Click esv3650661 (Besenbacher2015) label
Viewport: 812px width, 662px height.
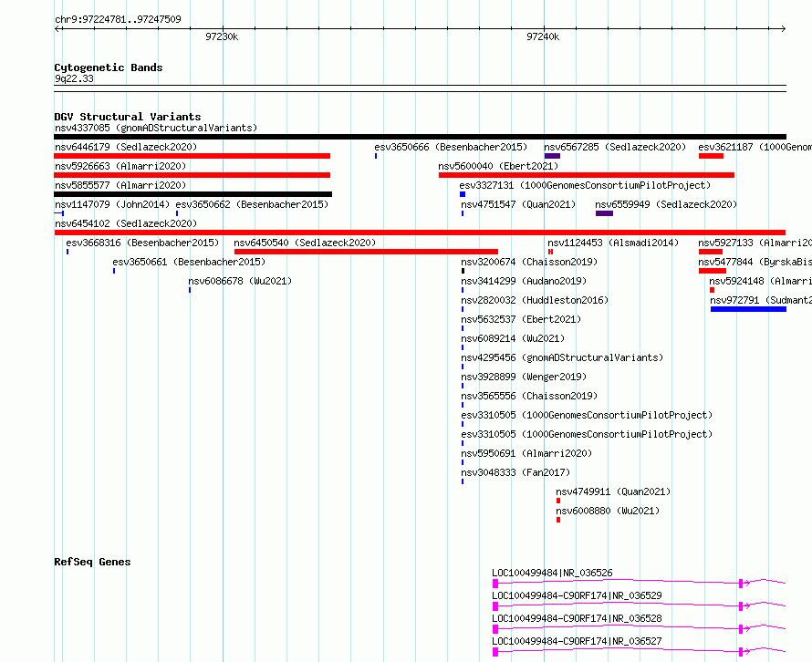(189, 262)
